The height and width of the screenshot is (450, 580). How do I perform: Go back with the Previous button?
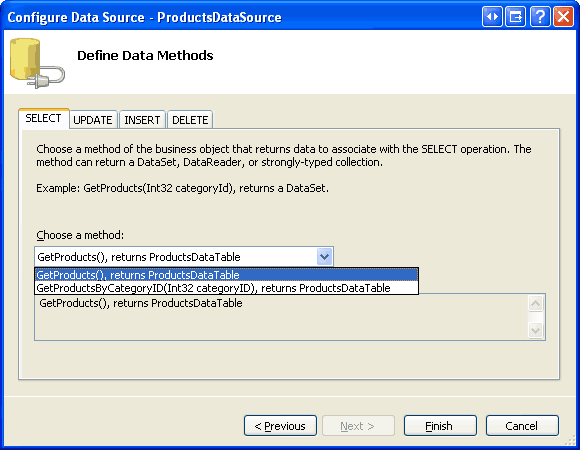280,426
